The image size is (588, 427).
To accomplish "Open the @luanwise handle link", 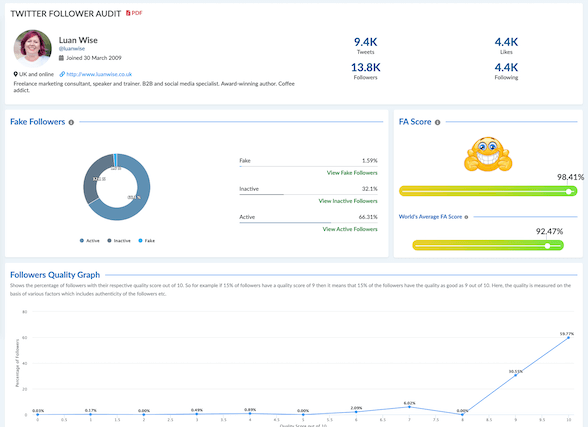I will 72,49.
